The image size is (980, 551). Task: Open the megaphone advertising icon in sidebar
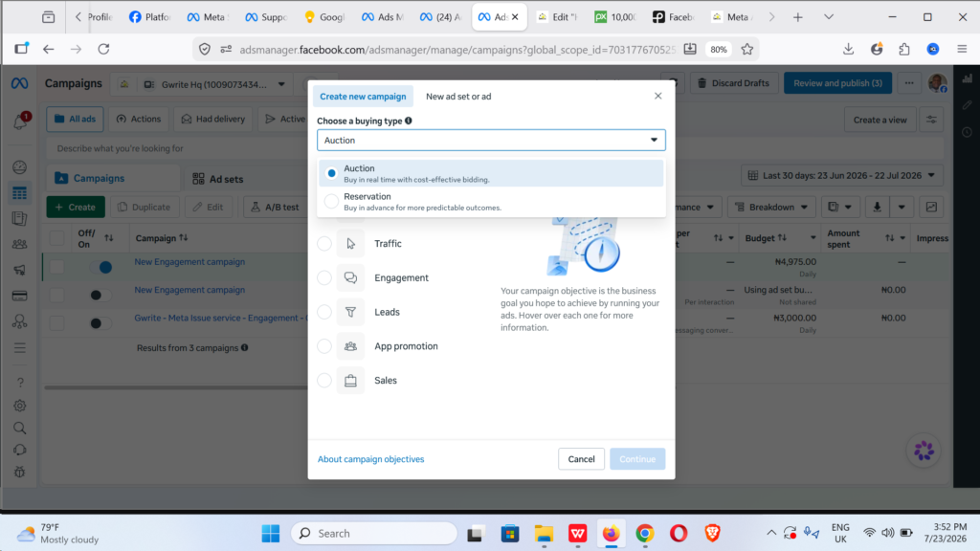20,270
